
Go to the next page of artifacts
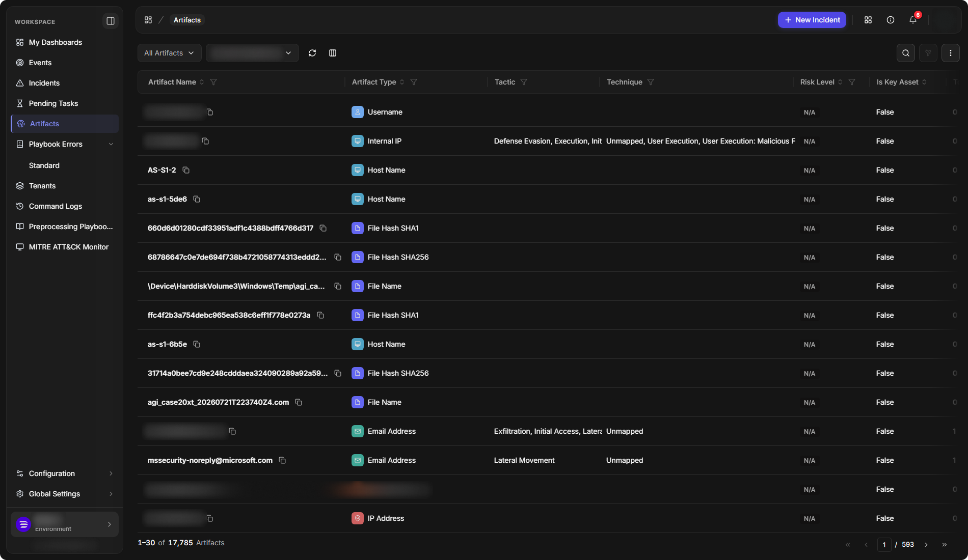coord(926,545)
